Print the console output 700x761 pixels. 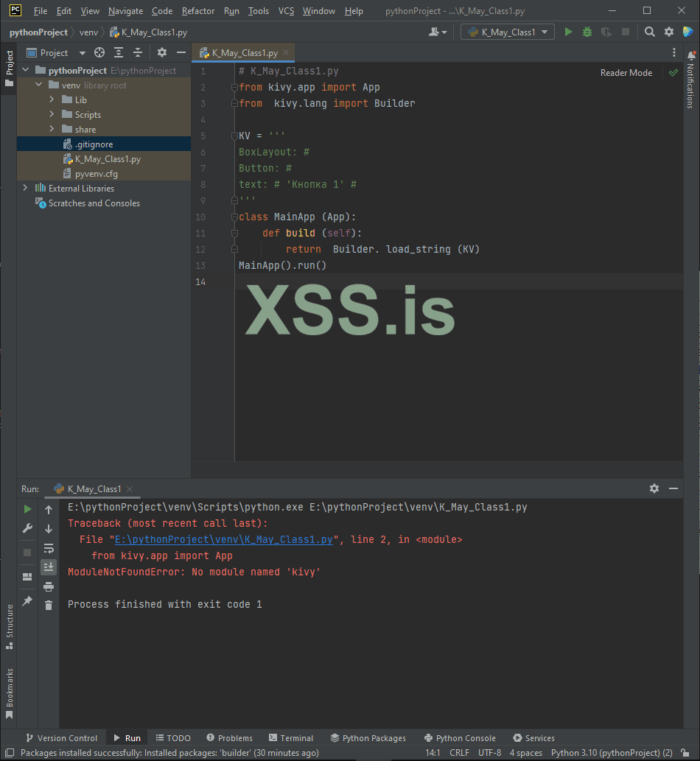49,586
